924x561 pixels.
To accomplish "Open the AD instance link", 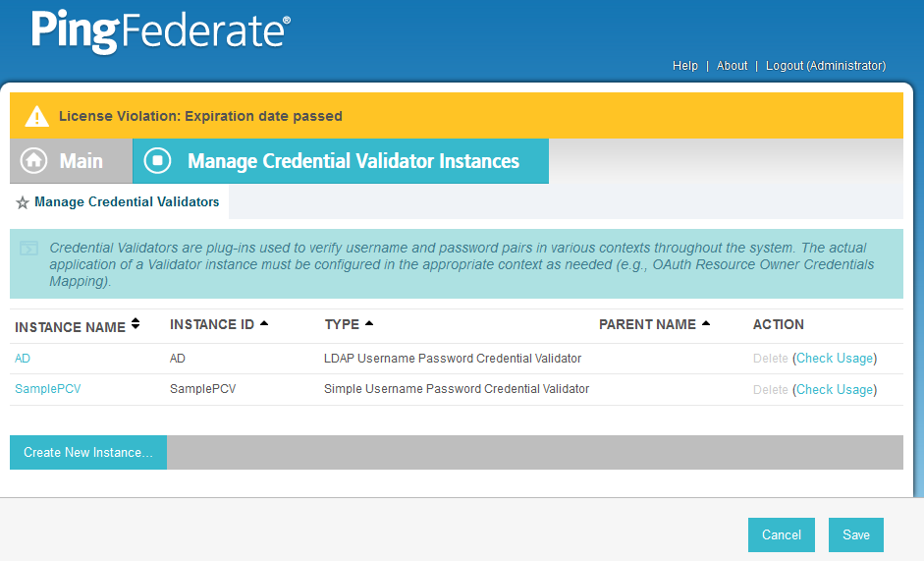I will (x=23, y=358).
